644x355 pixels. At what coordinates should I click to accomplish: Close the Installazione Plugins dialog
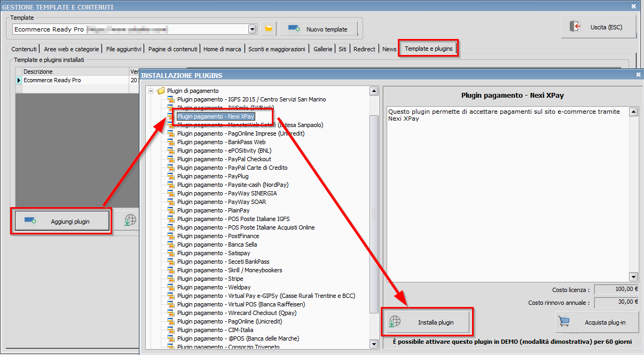pos(638,75)
